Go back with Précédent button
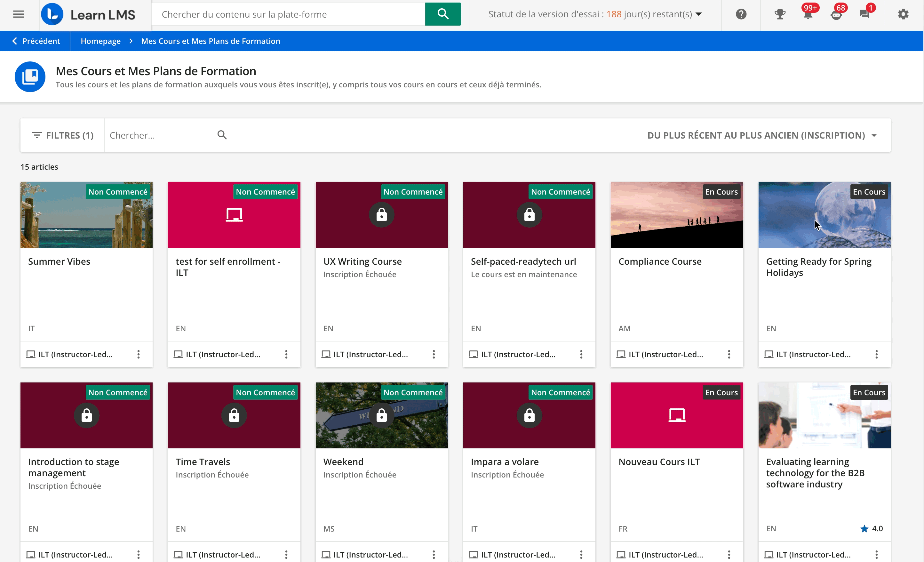 pyautogui.click(x=36, y=41)
